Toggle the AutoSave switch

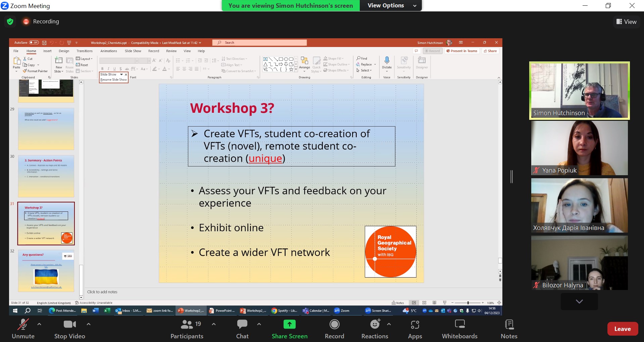[x=34, y=43]
